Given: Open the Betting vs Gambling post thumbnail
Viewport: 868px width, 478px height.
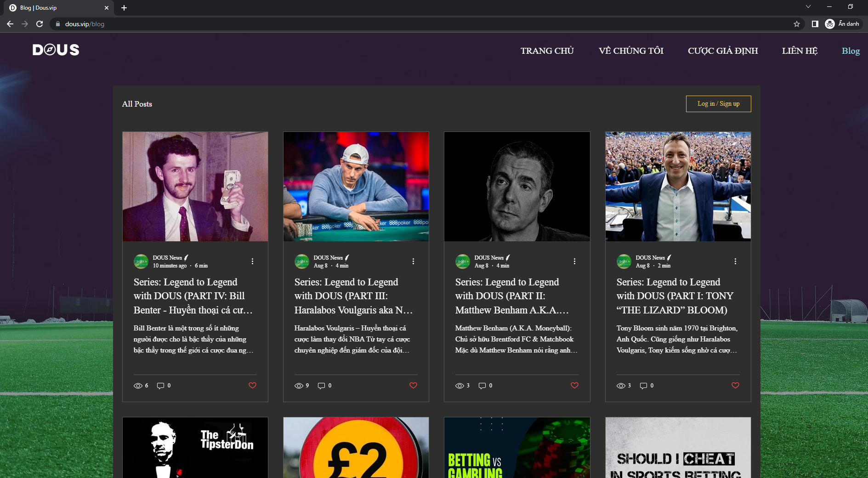Looking at the screenshot, I should pos(517,448).
